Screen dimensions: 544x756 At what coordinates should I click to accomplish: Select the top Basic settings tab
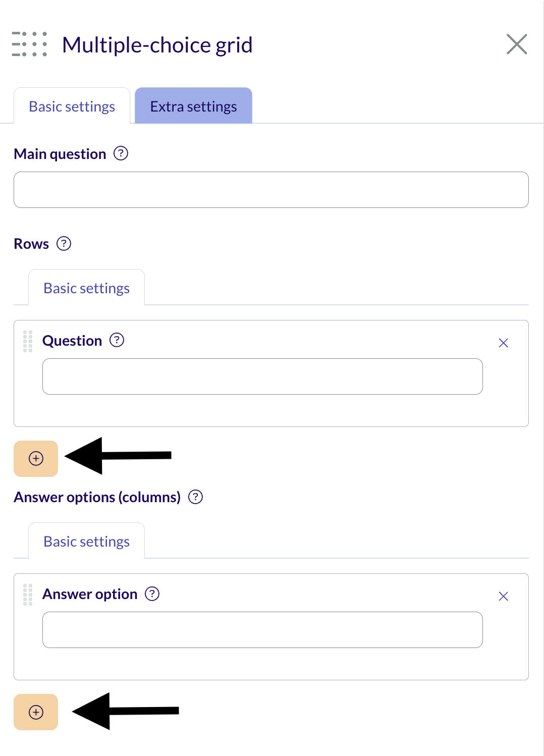tap(72, 106)
